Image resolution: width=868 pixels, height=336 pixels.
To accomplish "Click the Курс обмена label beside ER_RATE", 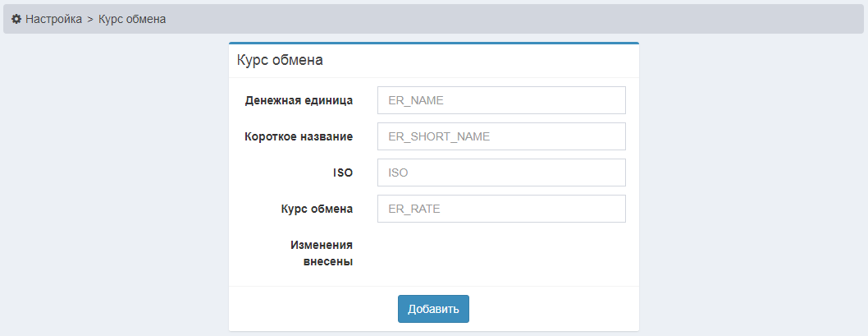I will click(x=317, y=209).
